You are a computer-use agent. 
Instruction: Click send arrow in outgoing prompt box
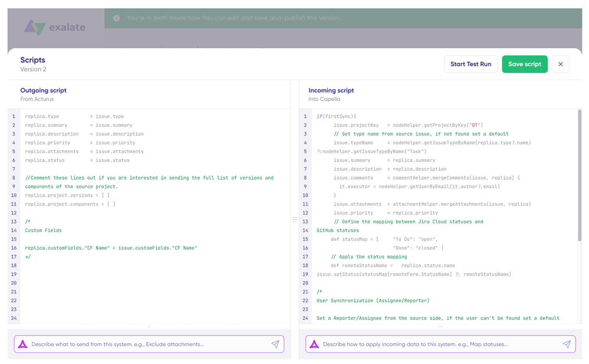pyautogui.click(x=275, y=344)
